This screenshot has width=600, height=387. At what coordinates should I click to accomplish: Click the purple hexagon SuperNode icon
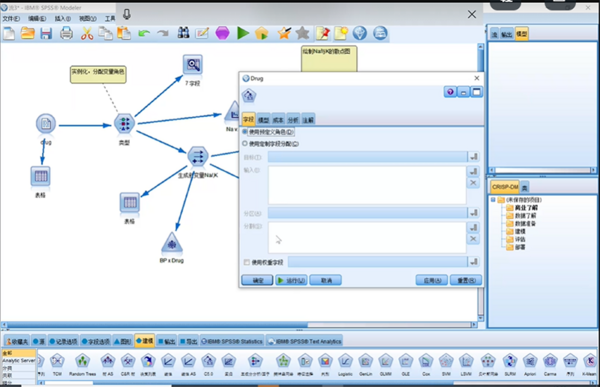pos(222,33)
